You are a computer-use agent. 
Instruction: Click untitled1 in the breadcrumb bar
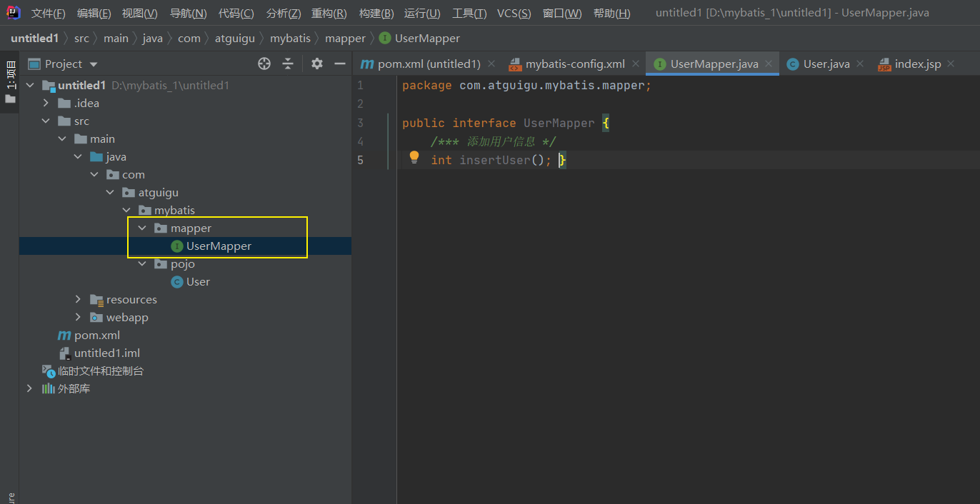(x=34, y=38)
